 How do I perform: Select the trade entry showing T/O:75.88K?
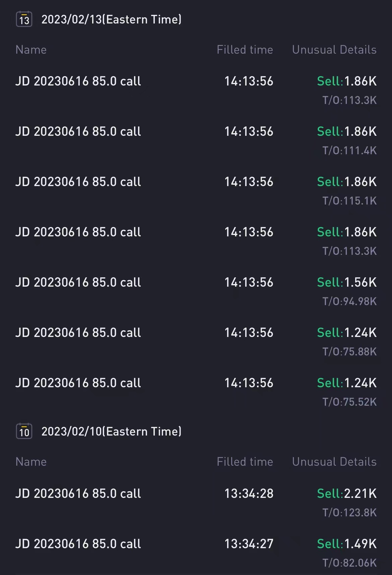pyautogui.click(x=78, y=333)
